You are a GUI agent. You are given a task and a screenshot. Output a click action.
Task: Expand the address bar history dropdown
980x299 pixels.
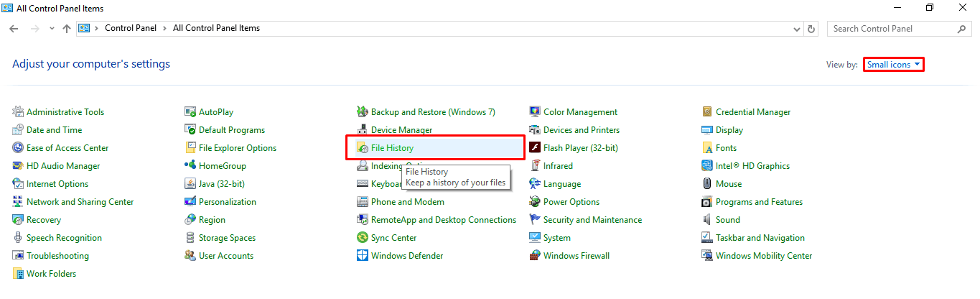(797, 29)
